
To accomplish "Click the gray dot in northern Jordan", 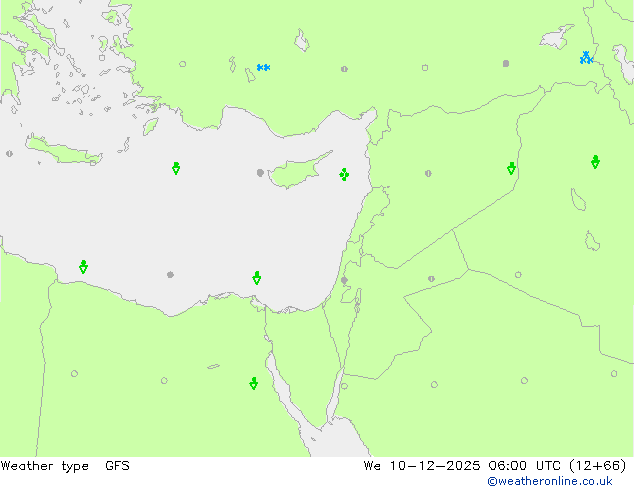I will (431, 279).
